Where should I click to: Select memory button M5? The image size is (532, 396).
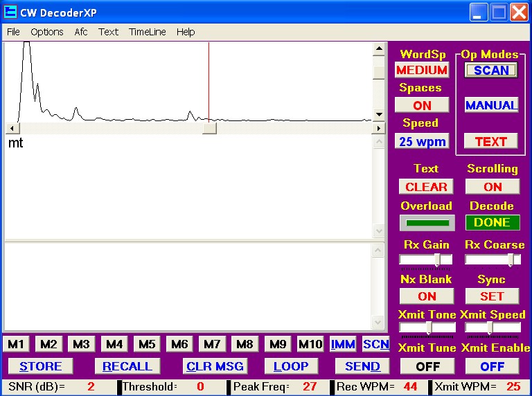[x=147, y=344]
